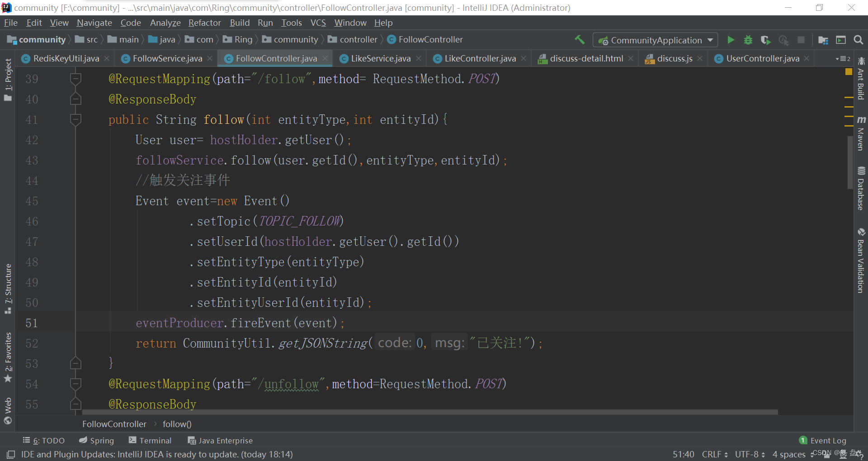The image size is (868, 461).
Task: Toggle fold marker on line 55
Action: 75,404
